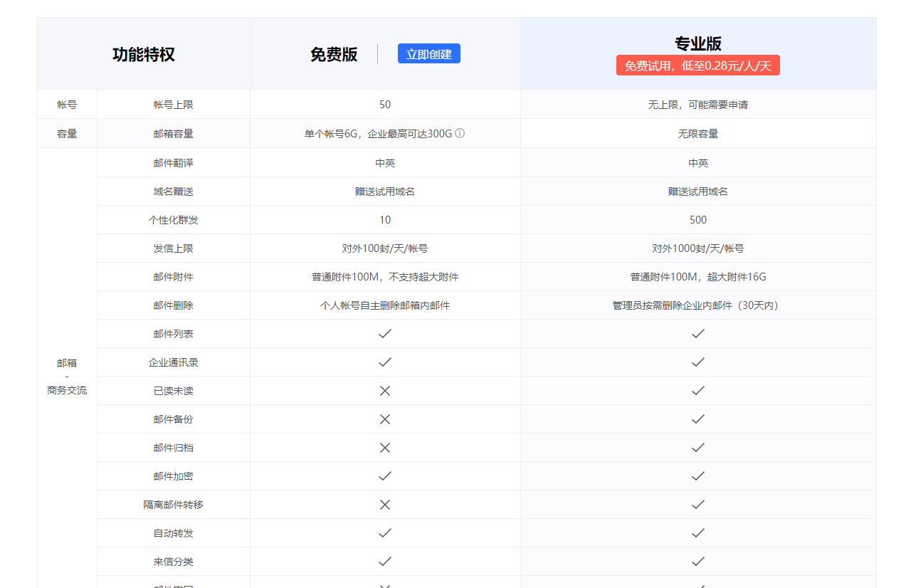Click 无上限，可能需要申请 cell
Screen dimensions: 901x588
(x=698, y=105)
